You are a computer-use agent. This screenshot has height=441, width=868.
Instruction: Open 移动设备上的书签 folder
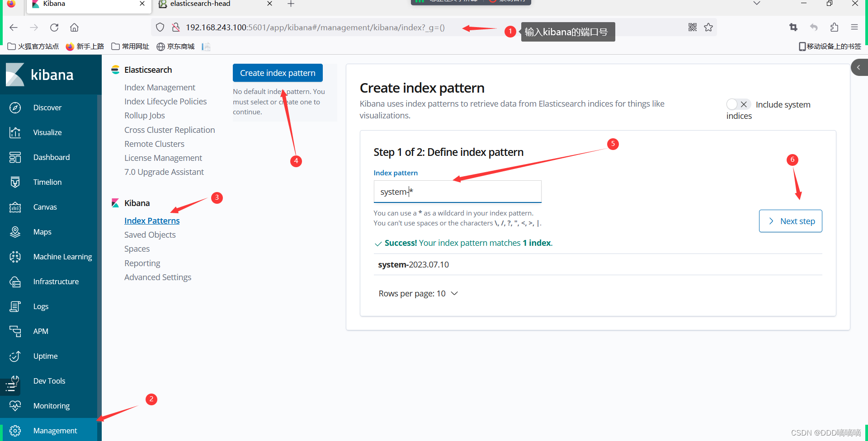click(x=830, y=47)
